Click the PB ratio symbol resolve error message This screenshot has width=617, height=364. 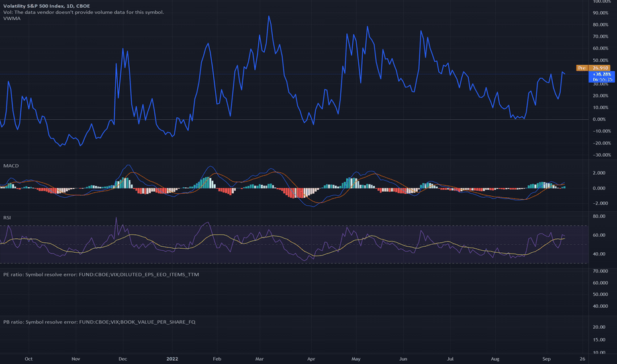point(99,322)
